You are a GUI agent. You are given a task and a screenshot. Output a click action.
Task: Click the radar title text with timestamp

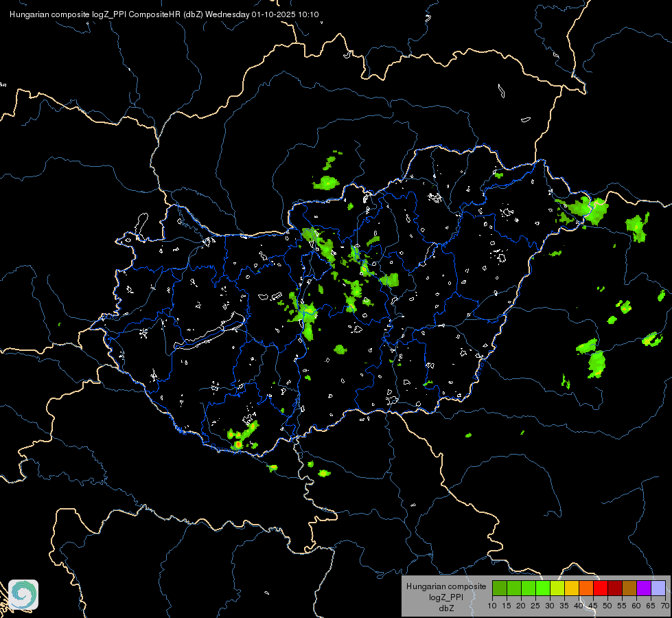[x=164, y=14]
